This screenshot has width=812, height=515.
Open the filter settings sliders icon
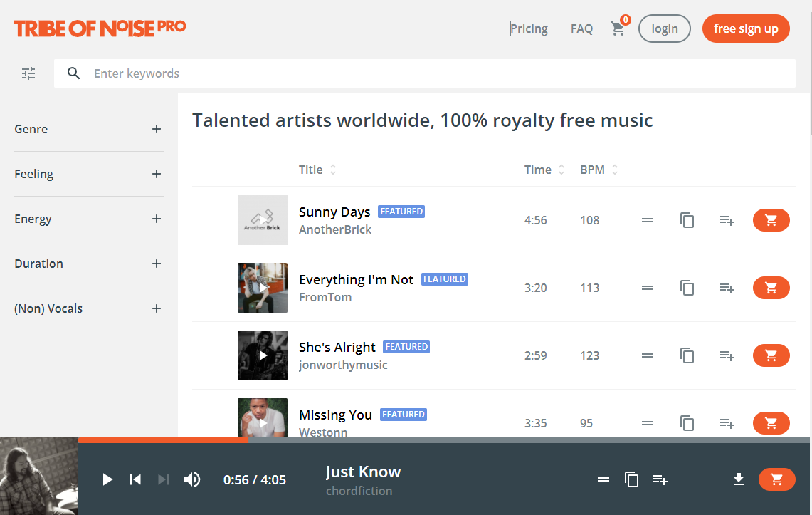click(28, 73)
